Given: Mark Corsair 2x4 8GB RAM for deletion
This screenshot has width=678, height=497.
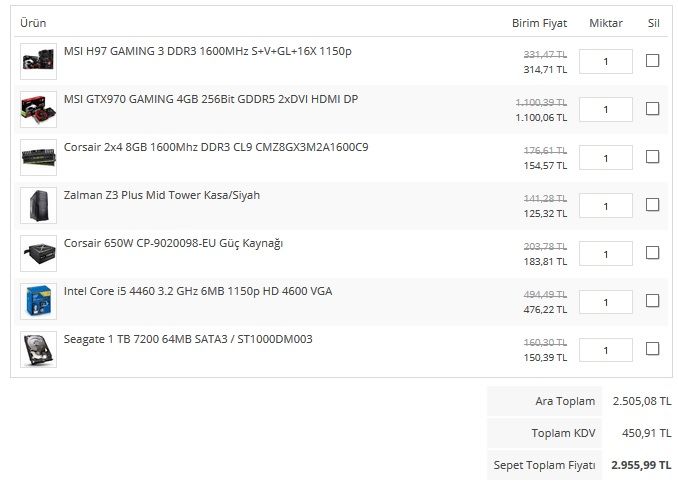Looking at the screenshot, I should [x=652, y=157].
